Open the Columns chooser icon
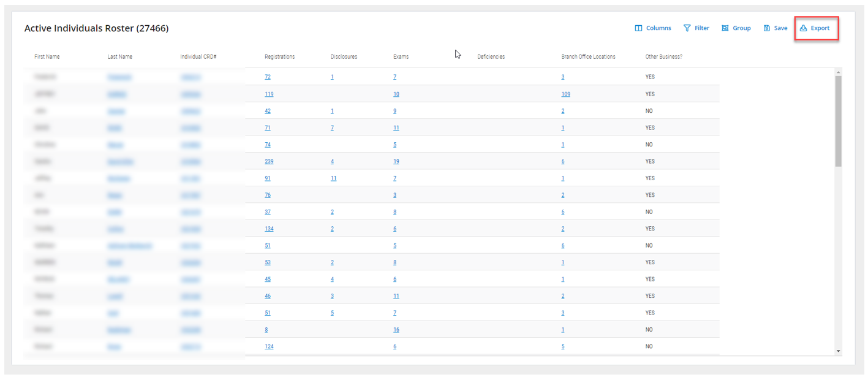868x377 pixels. coord(638,28)
